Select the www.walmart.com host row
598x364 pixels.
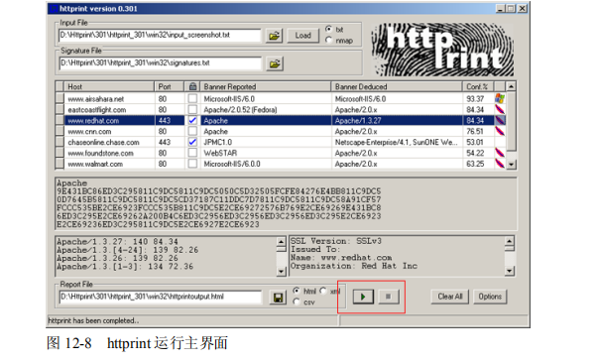[x=281, y=164]
